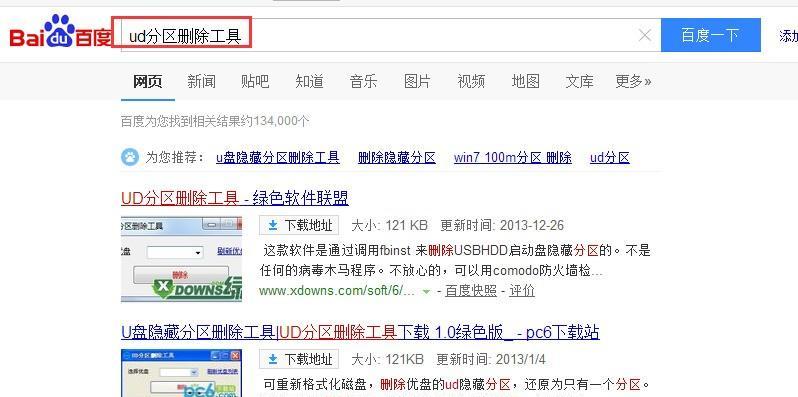Open result U盘隐藏分区删除工具 pc6下载站
This screenshot has width=798, height=397.
[x=360, y=332]
